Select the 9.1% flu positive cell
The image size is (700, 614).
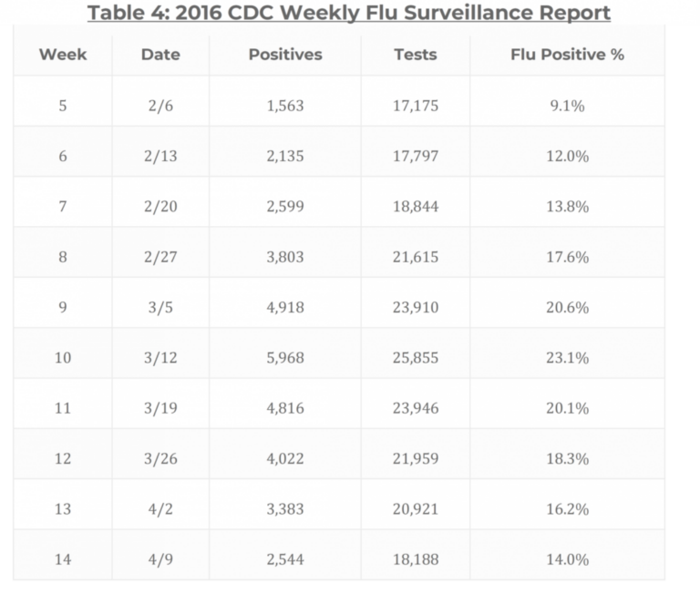pyautogui.click(x=567, y=106)
